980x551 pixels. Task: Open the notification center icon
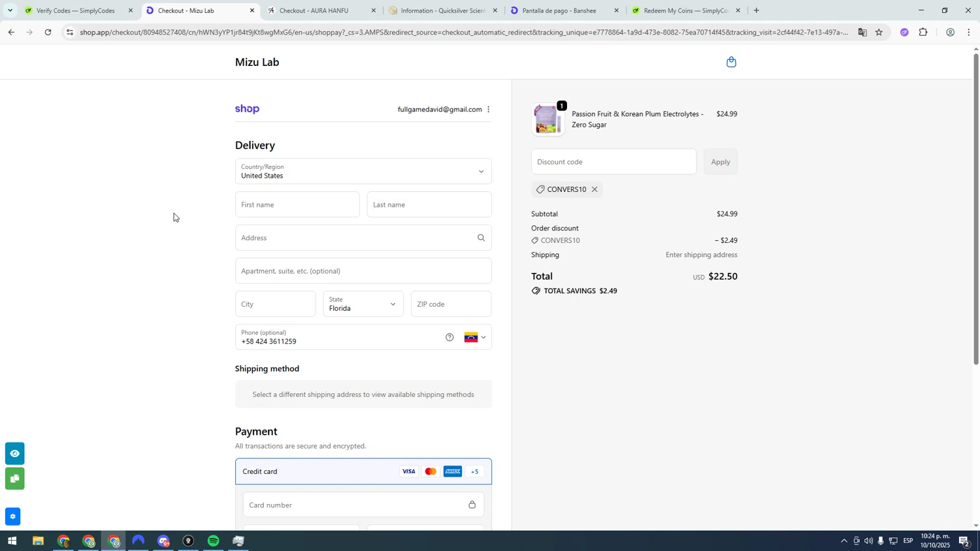point(964,541)
